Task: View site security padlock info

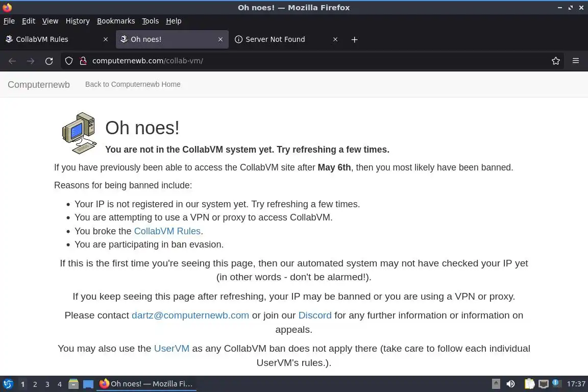Action: pos(83,61)
